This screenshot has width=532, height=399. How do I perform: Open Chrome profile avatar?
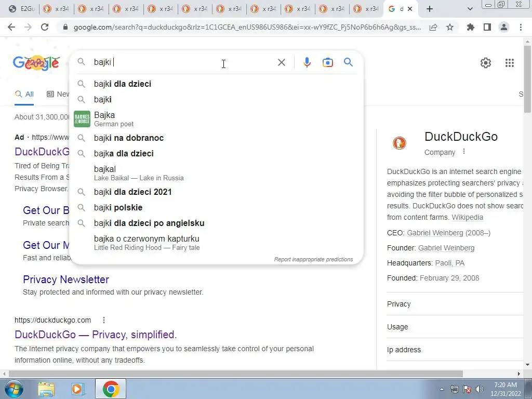coord(504,27)
